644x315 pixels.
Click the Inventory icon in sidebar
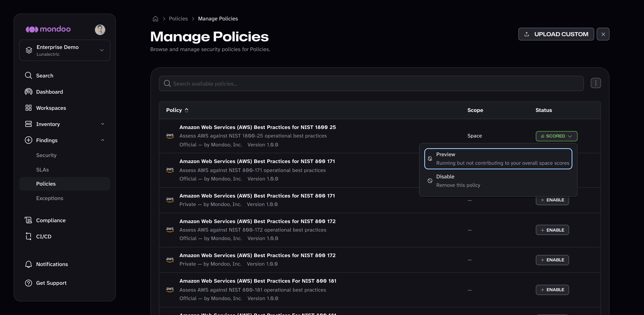point(29,124)
